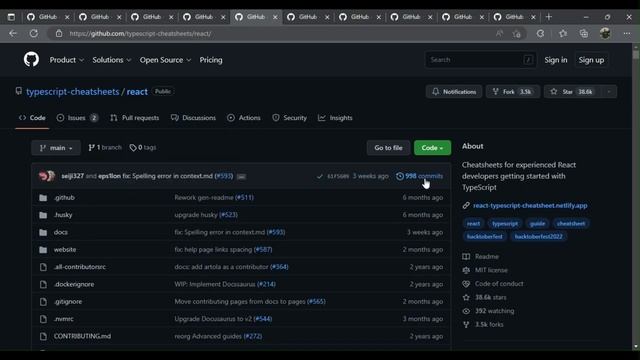640x360 pixels.
Task: Expand the main branch selector
Action: (x=56, y=148)
